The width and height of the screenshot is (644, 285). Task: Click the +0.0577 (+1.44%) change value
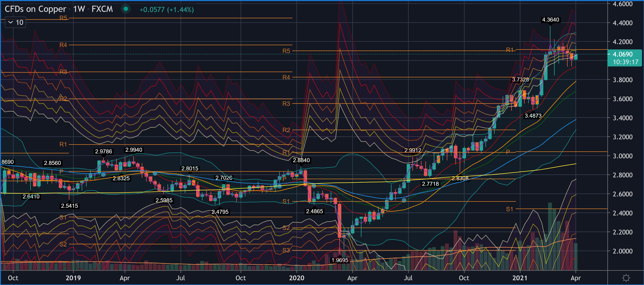(x=166, y=10)
